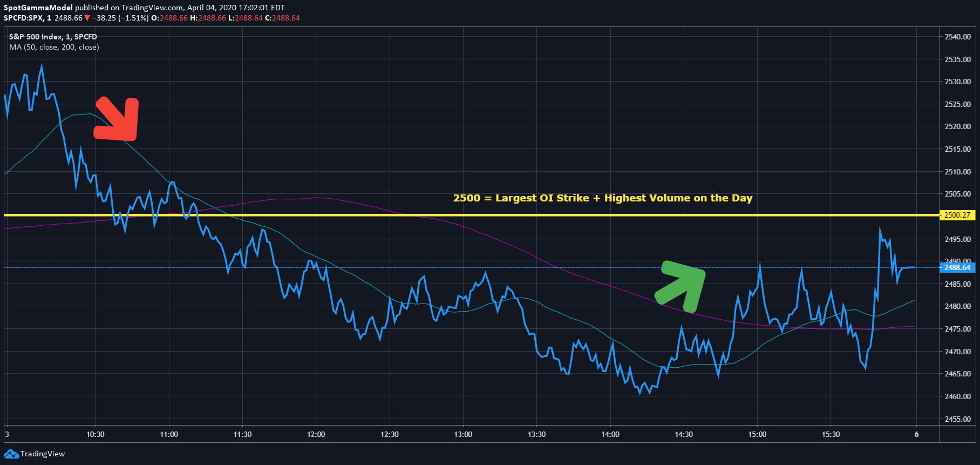Click the 11:30 time axis label
Screen dimensions: 980x465
242,434
